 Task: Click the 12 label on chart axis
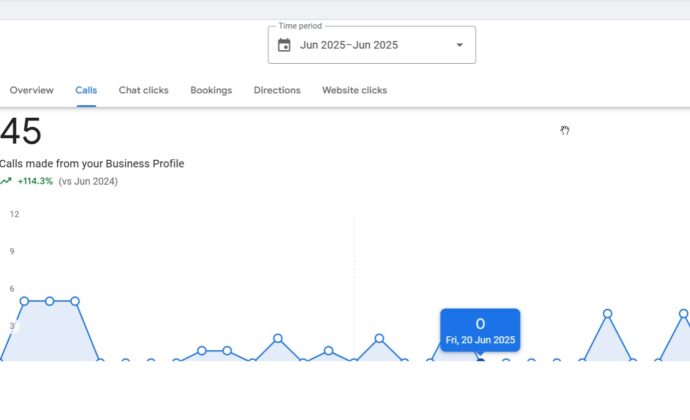click(15, 214)
